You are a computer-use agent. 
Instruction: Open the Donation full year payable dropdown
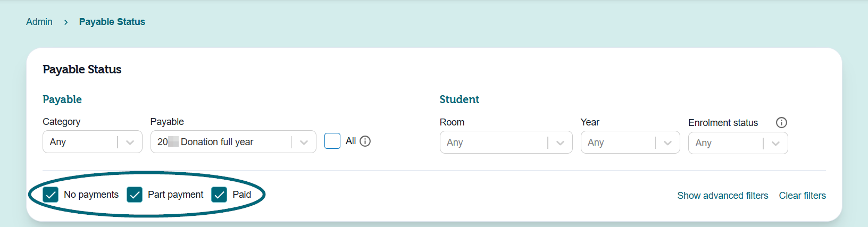click(233, 142)
